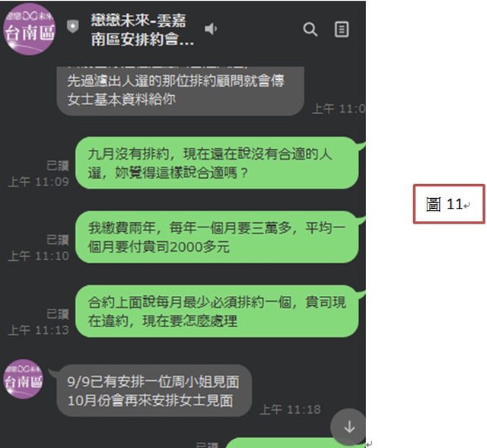This screenshot has height=448, width=487.
Task: Select the message mentioning 2000多元
Action: pos(217,237)
